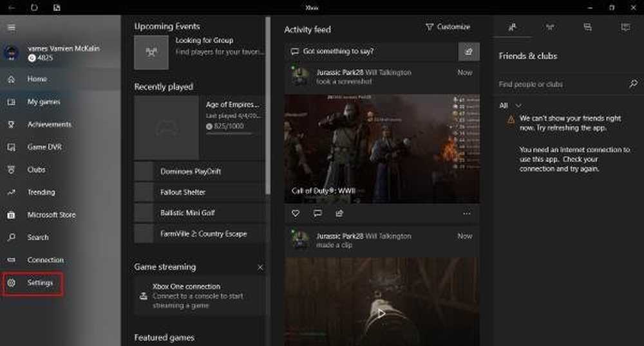
Task: Open Achievements in sidebar
Action: click(x=61, y=124)
